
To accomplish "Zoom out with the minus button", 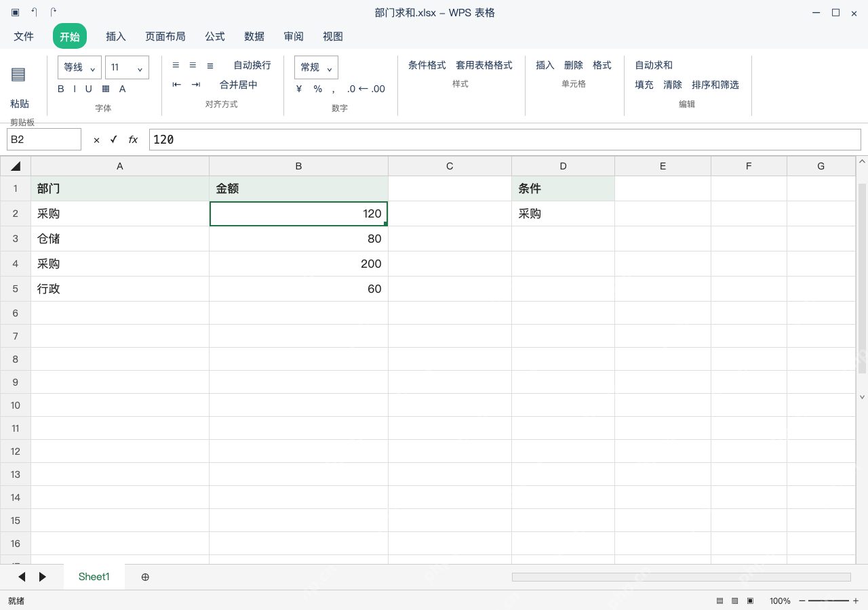I will pyautogui.click(x=802, y=601).
